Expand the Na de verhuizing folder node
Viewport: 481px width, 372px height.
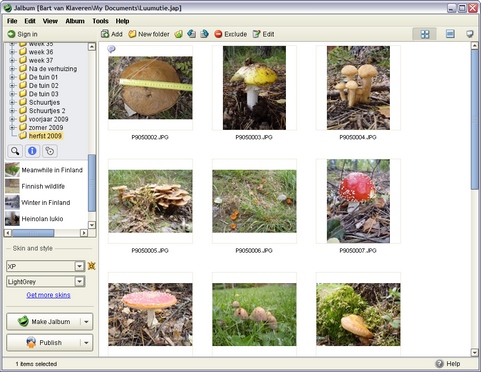pos(12,69)
